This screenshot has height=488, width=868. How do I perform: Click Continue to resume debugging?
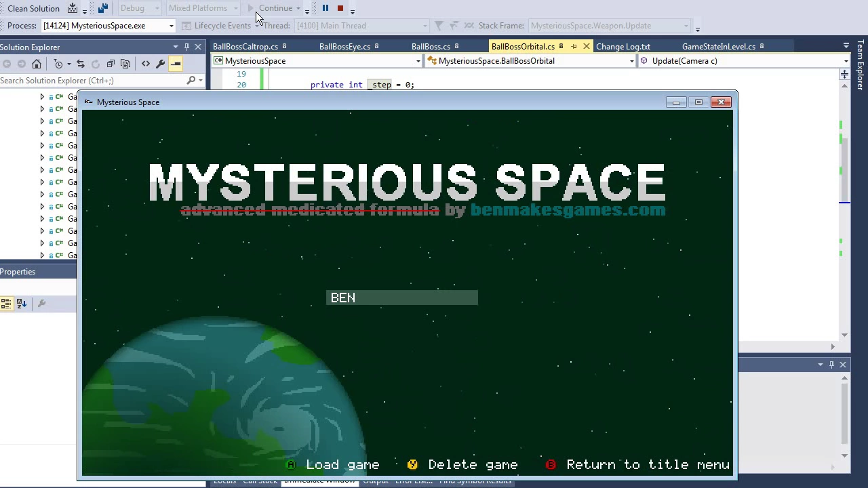point(270,8)
